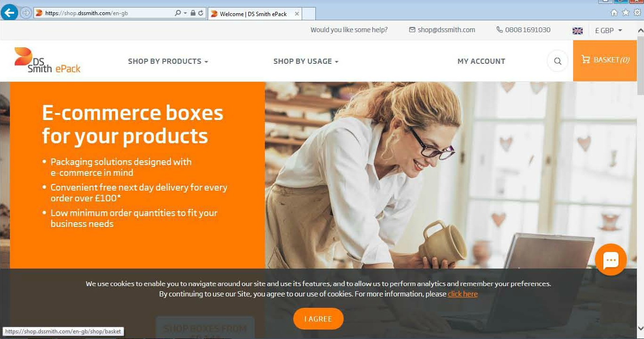The width and height of the screenshot is (644, 339).
Task: Expand the Shop By Usage menu
Action: click(306, 61)
